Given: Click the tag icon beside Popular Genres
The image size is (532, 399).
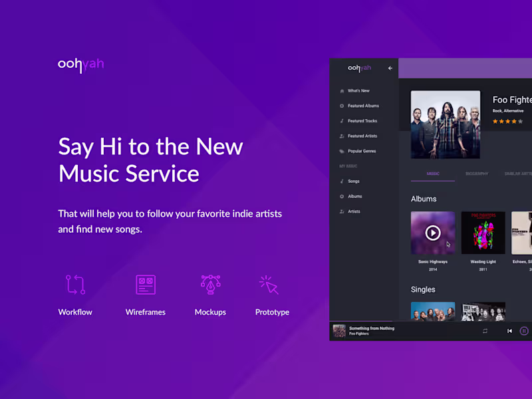Looking at the screenshot, I should click(x=342, y=152).
